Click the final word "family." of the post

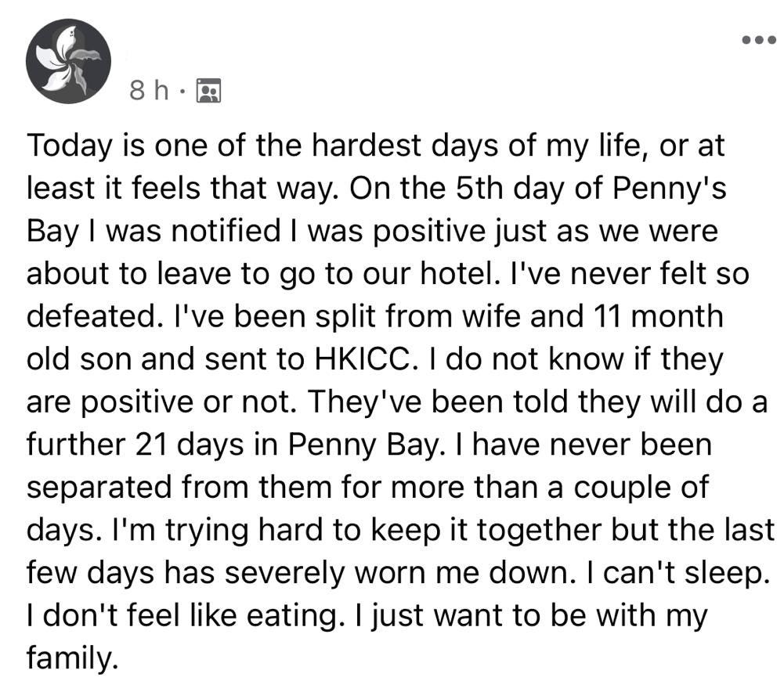[73, 657]
